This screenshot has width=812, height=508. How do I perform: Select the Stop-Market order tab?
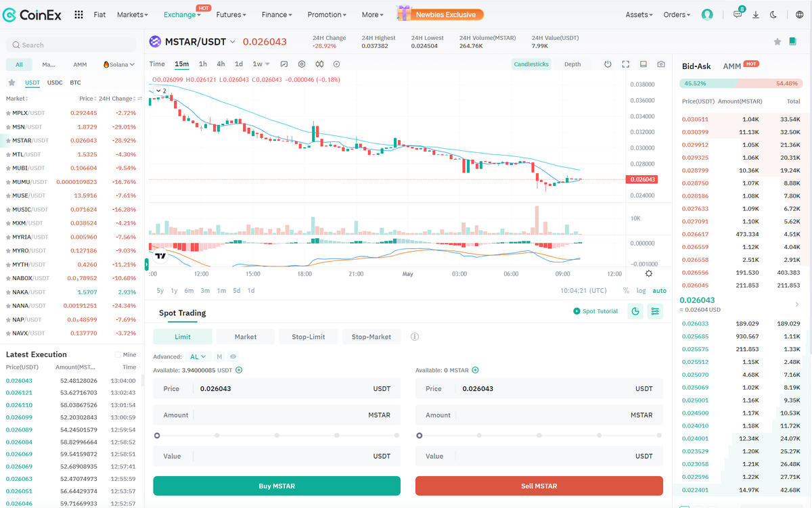click(371, 337)
